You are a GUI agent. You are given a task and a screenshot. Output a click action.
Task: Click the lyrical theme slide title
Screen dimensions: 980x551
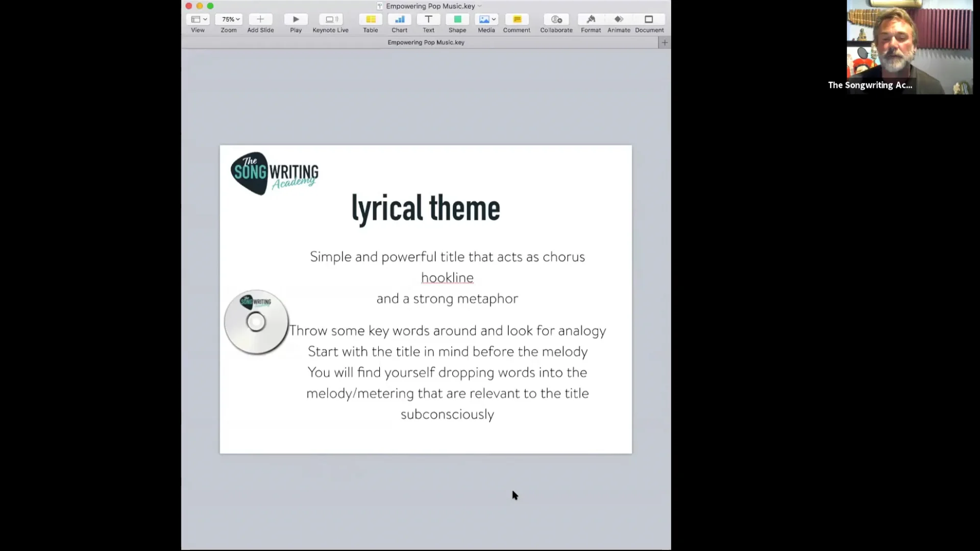pos(426,208)
